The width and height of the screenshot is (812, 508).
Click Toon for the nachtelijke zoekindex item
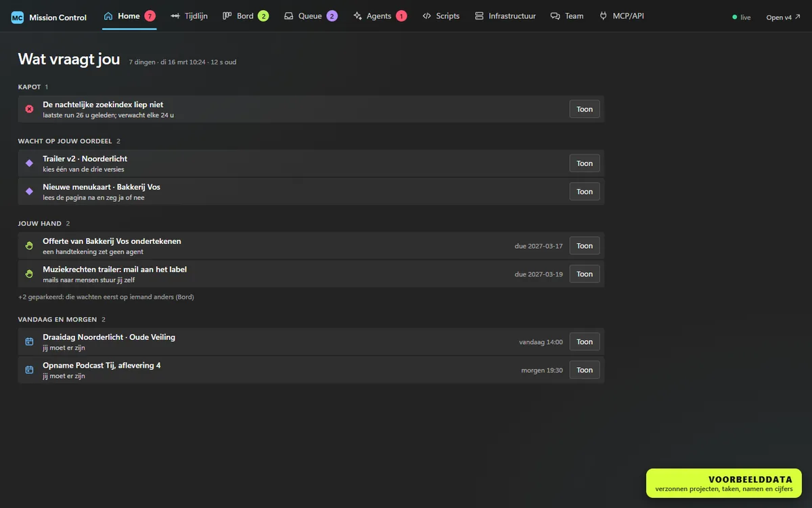click(585, 109)
